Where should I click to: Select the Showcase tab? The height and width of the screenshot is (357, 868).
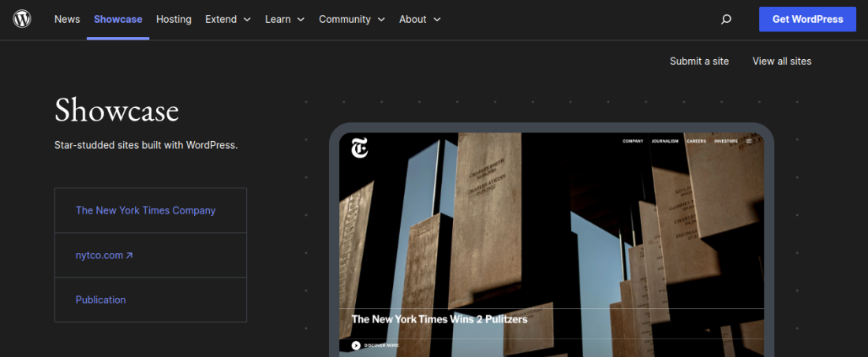tap(118, 20)
